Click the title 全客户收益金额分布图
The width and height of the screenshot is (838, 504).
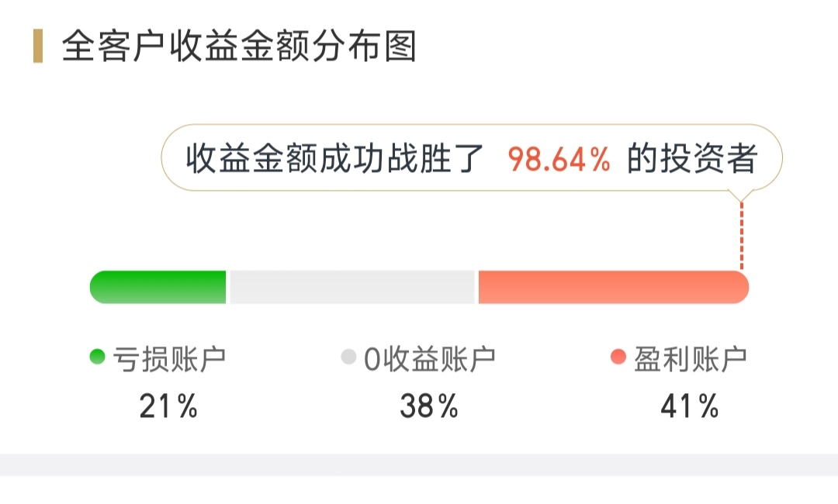pos(239,47)
